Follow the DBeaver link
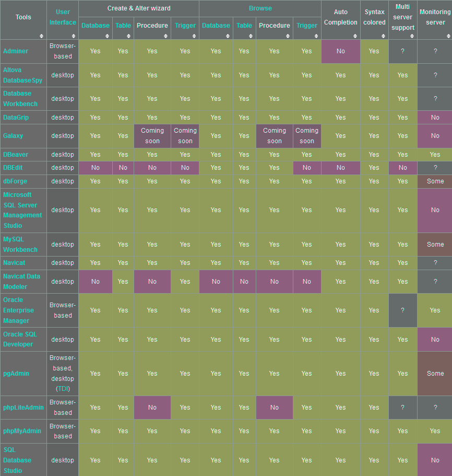 pyautogui.click(x=16, y=155)
